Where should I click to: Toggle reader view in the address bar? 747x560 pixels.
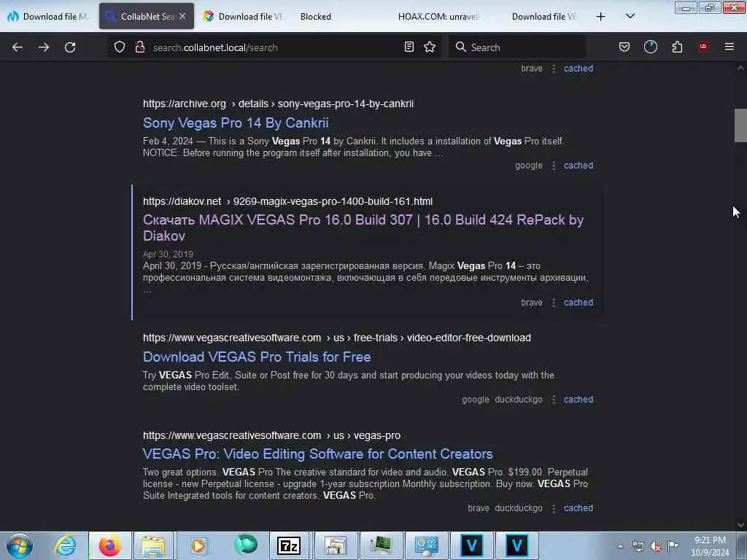(x=409, y=47)
